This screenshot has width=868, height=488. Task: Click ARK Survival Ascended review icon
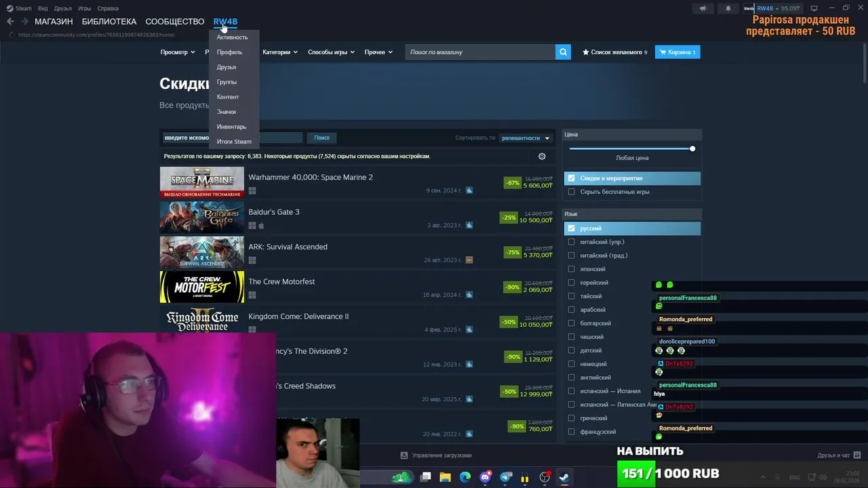click(469, 260)
